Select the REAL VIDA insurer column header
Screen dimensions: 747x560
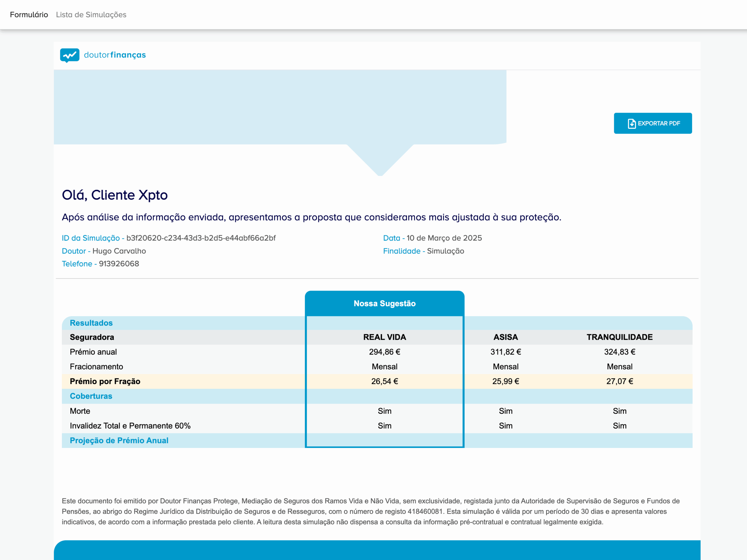point(385,337)
